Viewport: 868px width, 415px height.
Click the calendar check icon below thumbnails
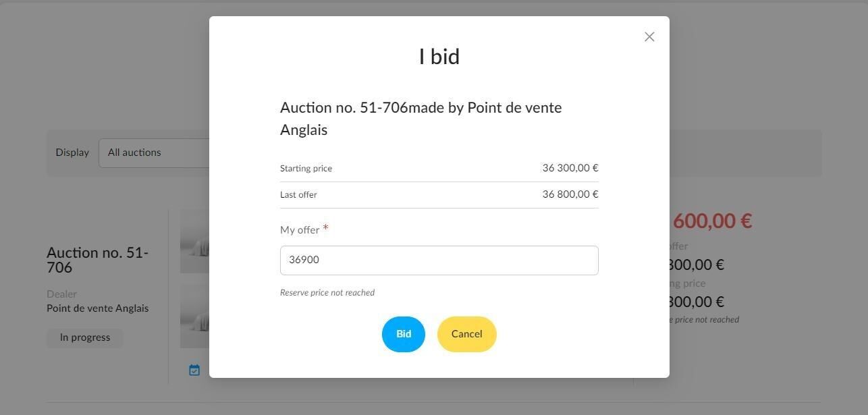194,370
